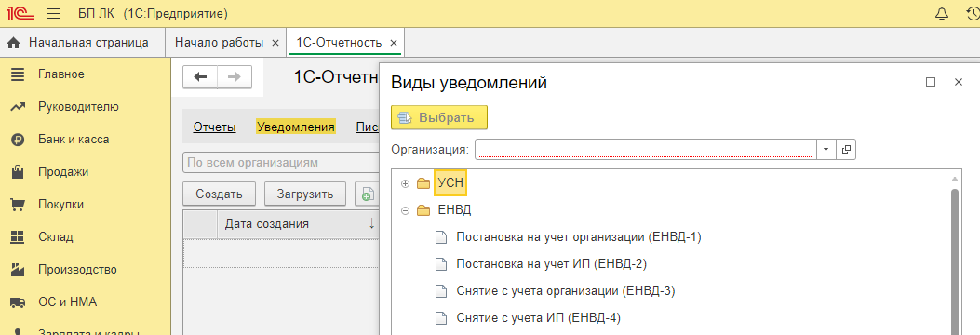Open history clock icon

[973, 13]
